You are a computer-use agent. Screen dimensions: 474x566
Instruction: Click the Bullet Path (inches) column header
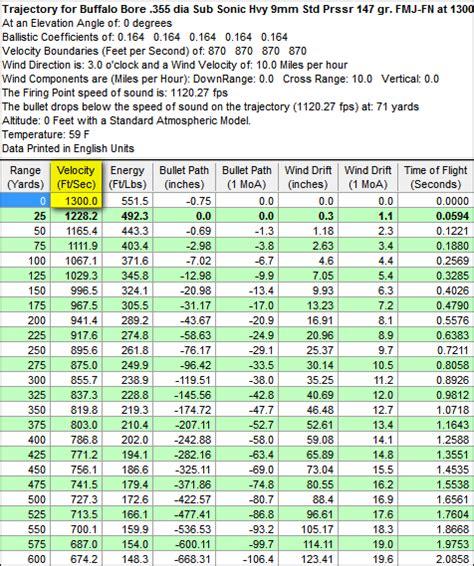coord(184,177)
